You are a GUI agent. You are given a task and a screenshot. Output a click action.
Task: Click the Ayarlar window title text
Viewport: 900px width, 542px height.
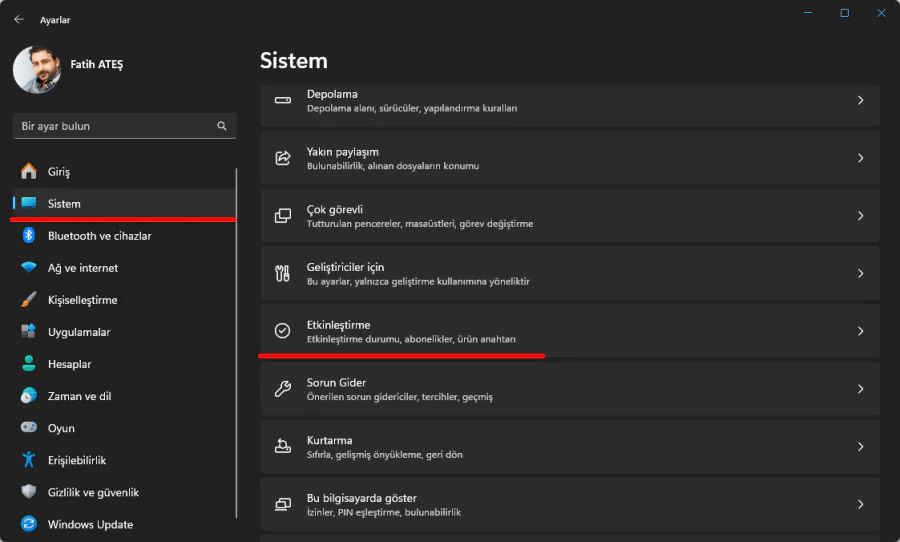[x=55, y=20]
